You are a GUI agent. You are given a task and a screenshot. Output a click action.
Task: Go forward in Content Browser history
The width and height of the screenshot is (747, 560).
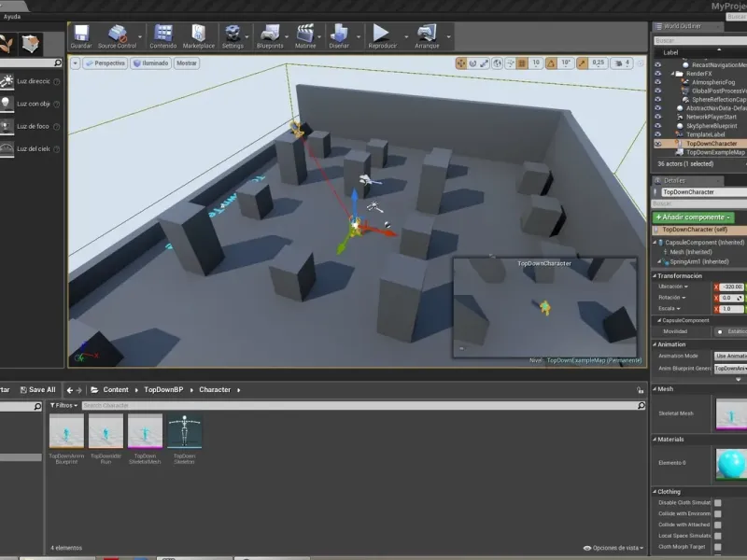pos(79,390)
